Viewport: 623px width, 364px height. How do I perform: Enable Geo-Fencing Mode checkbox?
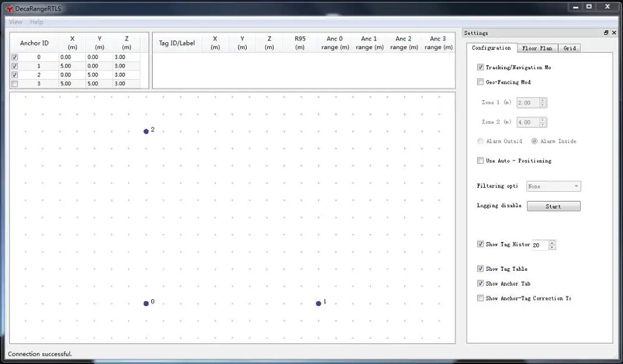[480, 82]
